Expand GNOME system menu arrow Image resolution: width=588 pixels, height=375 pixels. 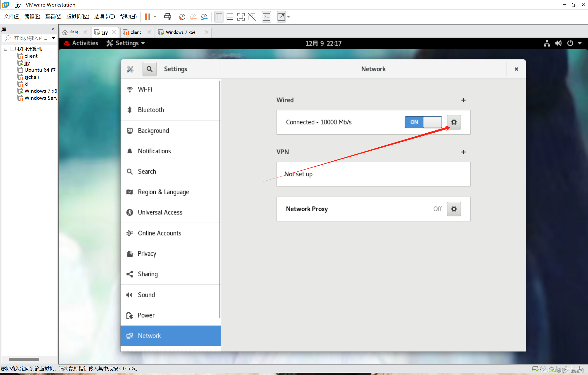pos(579,43)
